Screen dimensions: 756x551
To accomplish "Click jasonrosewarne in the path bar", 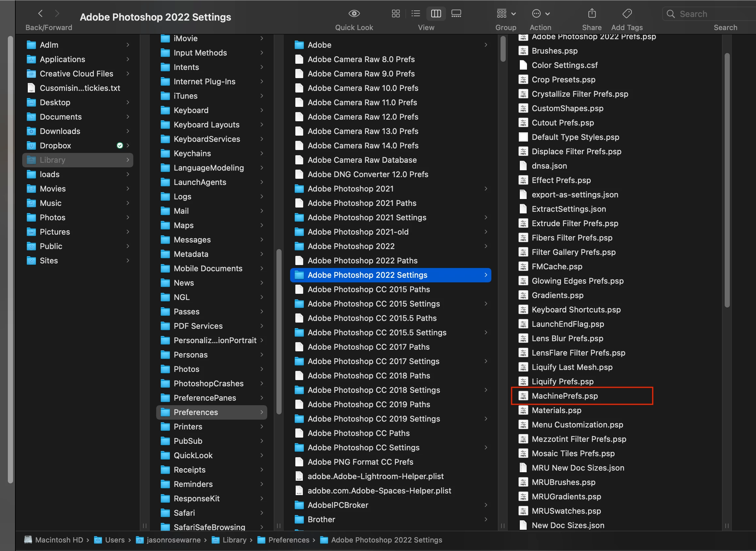I will (x=173, y=540).
